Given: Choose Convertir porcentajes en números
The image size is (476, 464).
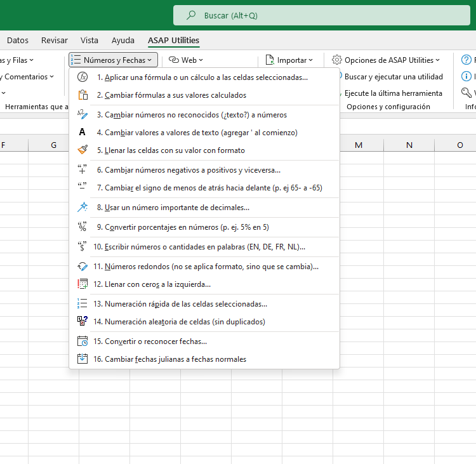Looking at the screenshot, I should coord(204,227).
